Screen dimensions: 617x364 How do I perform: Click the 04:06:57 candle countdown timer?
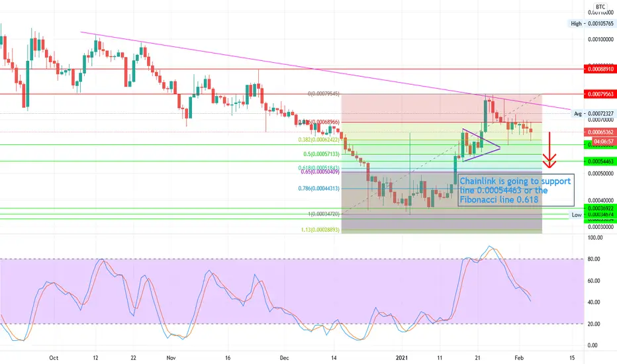(x=603, y=141)
